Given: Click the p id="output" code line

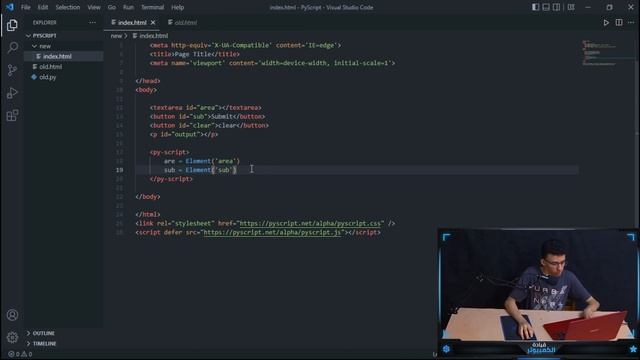Looking at the screenshot, I should [184, 134].
